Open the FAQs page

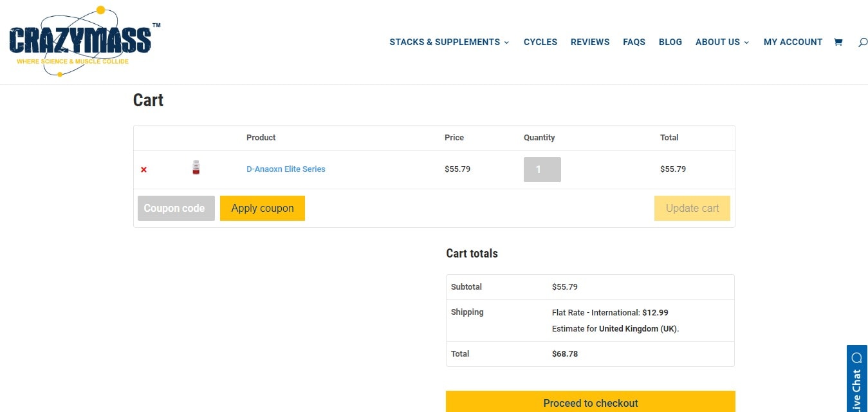coord(634,42)
